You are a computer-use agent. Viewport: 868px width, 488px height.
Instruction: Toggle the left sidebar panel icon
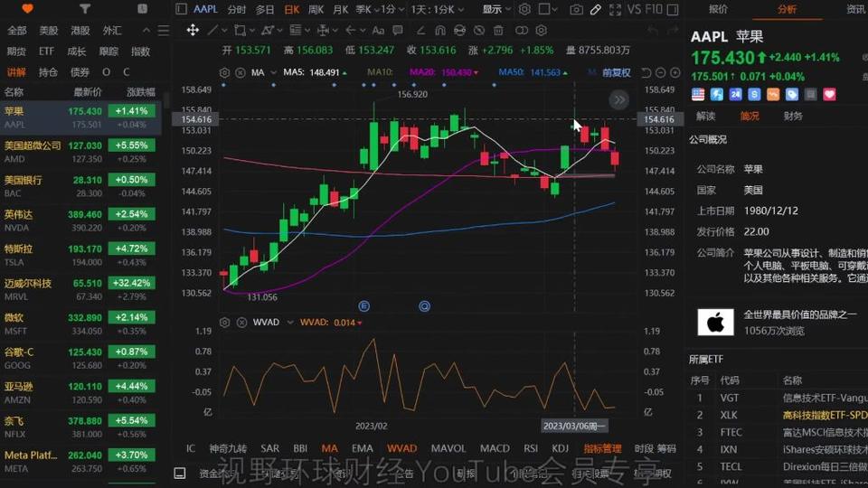tap(181, 9)
